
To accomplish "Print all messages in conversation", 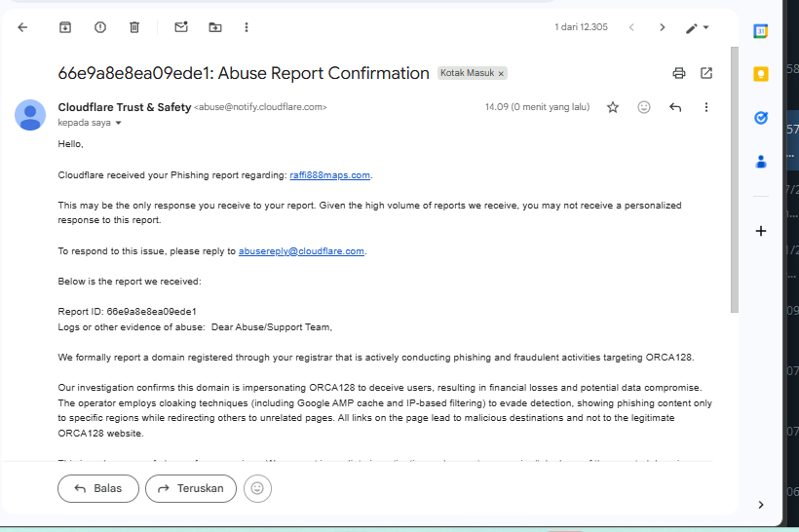I will point(679,73).
